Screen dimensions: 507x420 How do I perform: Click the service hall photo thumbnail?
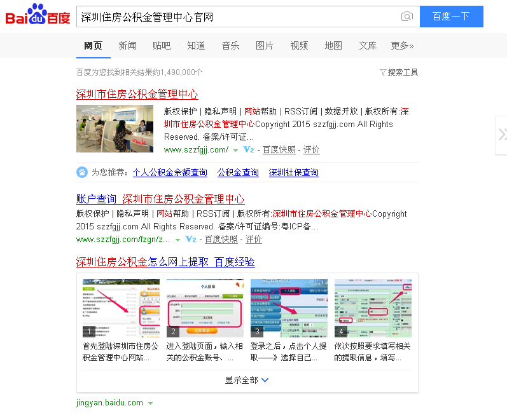click(115, 128)
